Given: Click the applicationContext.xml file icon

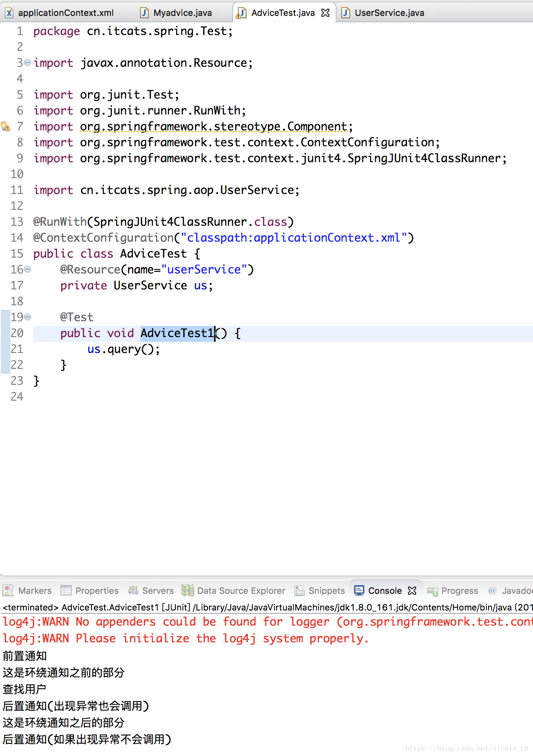Looking at the screenshot, I should coord(9,13).
